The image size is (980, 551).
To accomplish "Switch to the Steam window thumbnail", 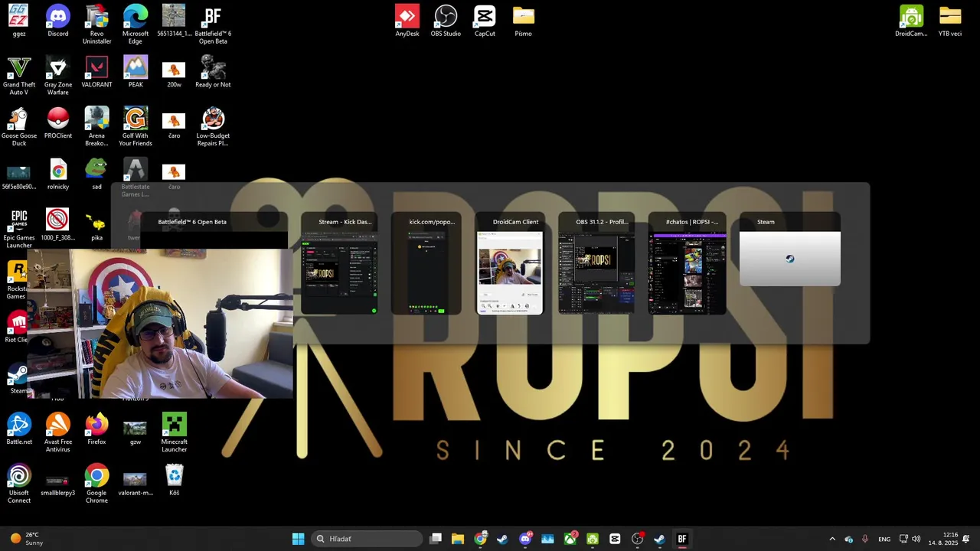I will tap(790, 251).
